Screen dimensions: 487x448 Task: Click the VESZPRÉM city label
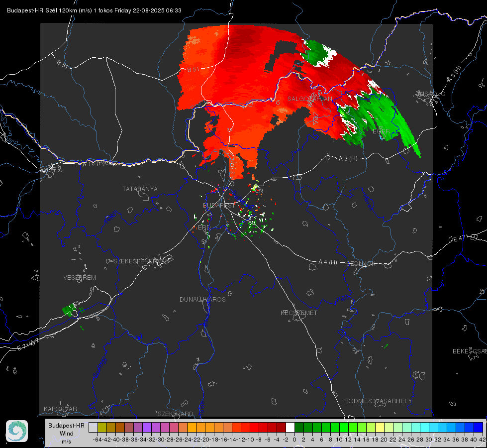(80, 277)
